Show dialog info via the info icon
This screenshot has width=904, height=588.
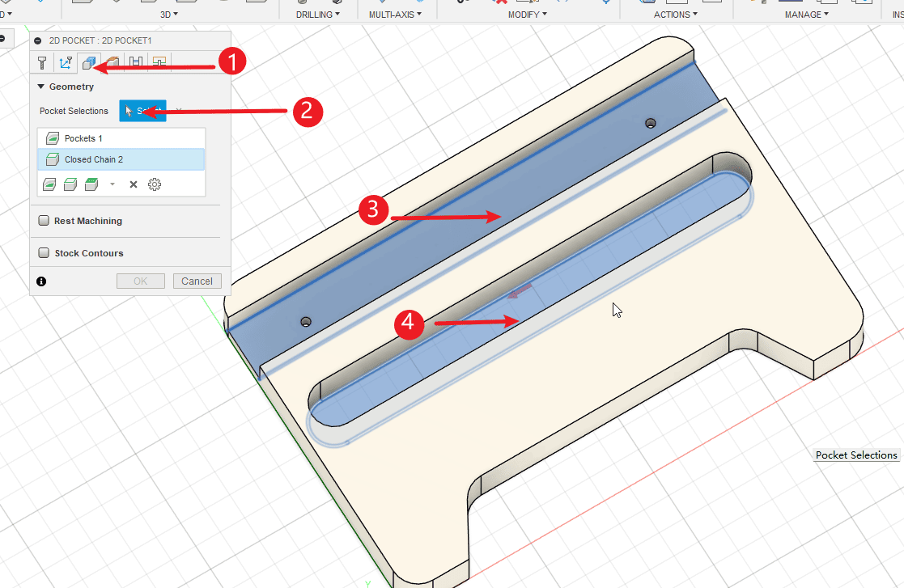click(x=41, y=281)
